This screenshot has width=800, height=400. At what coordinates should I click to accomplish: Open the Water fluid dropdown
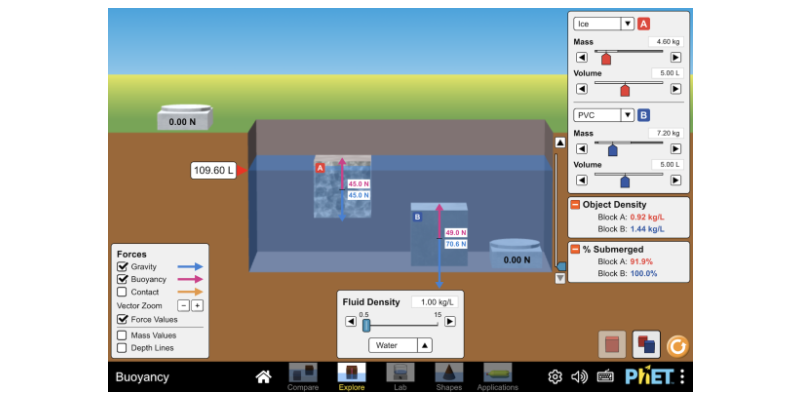click(x=400, y=345)
